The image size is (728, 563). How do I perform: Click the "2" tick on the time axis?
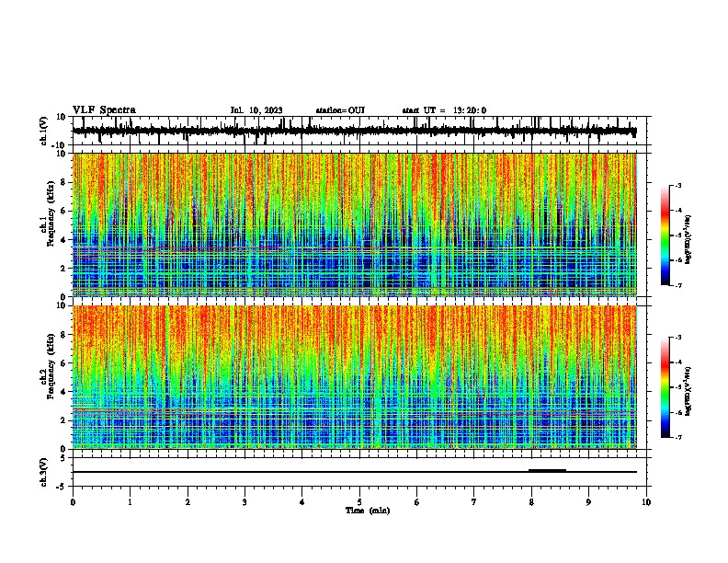point(188,502)
